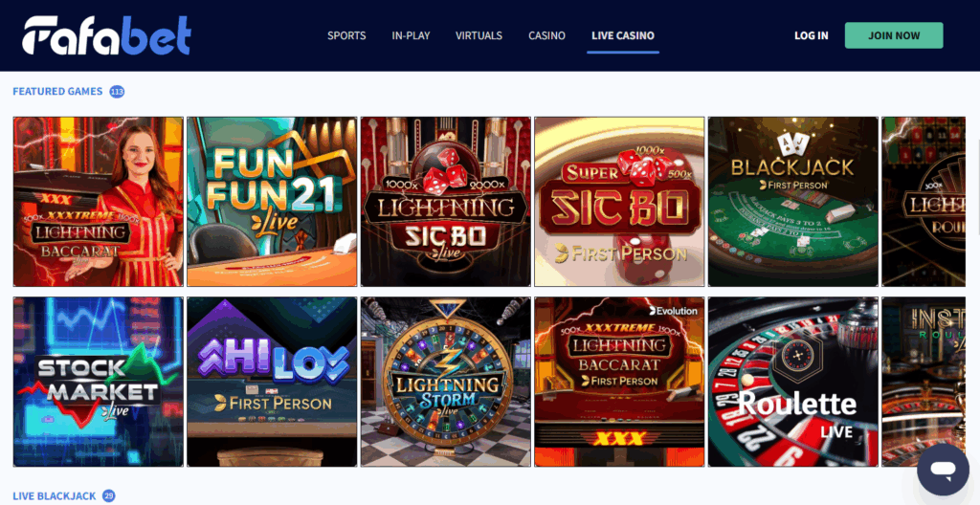The width and height of the screenshot is (980, 505).
Task: Select Super Sic Bo First Person game
Action: coord(619,201)
